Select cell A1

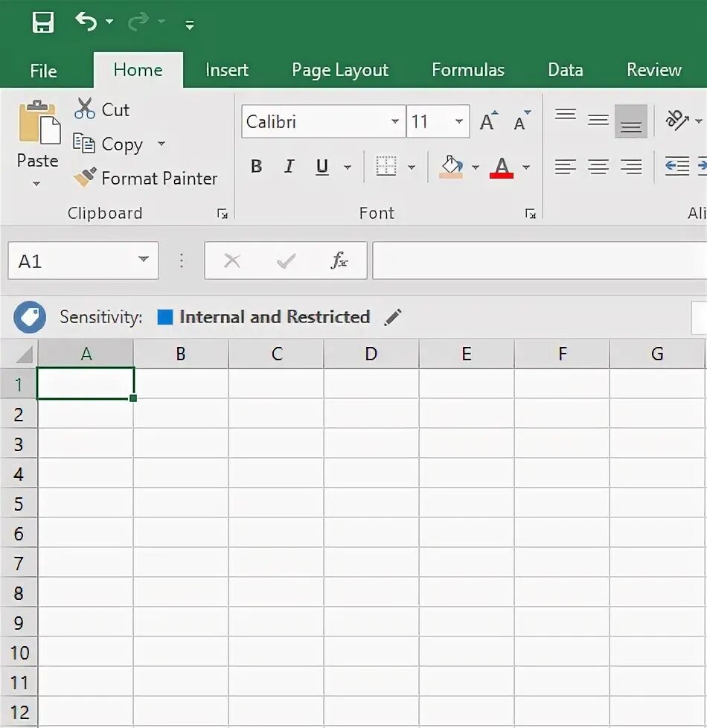(86, 383)
